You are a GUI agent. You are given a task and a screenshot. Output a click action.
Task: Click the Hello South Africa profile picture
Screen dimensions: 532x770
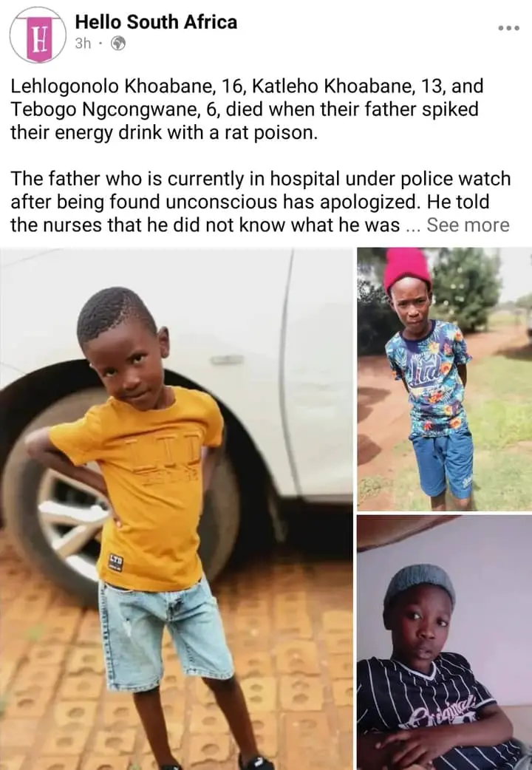pyautogui.click(x=38, y=35)
